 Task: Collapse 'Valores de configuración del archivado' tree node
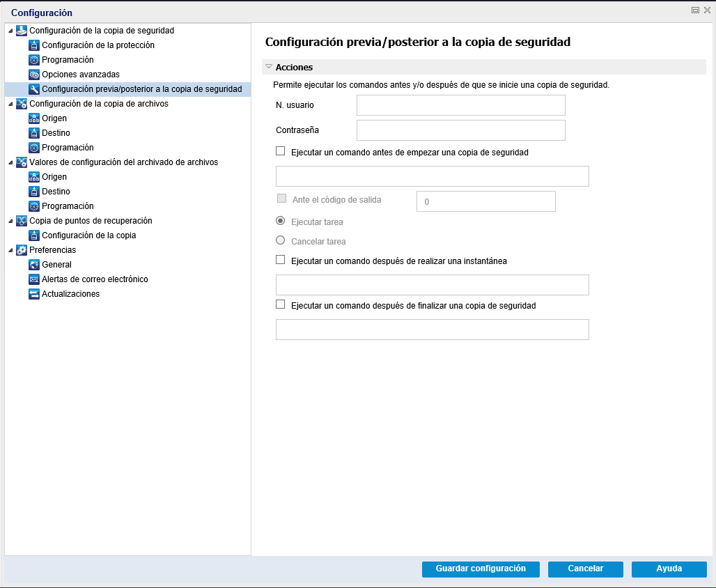click(10, 162)
